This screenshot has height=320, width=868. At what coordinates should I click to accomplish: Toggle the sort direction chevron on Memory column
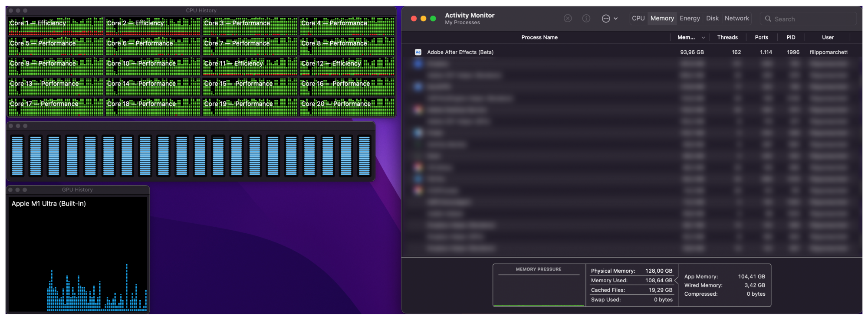tap(703, 38)
